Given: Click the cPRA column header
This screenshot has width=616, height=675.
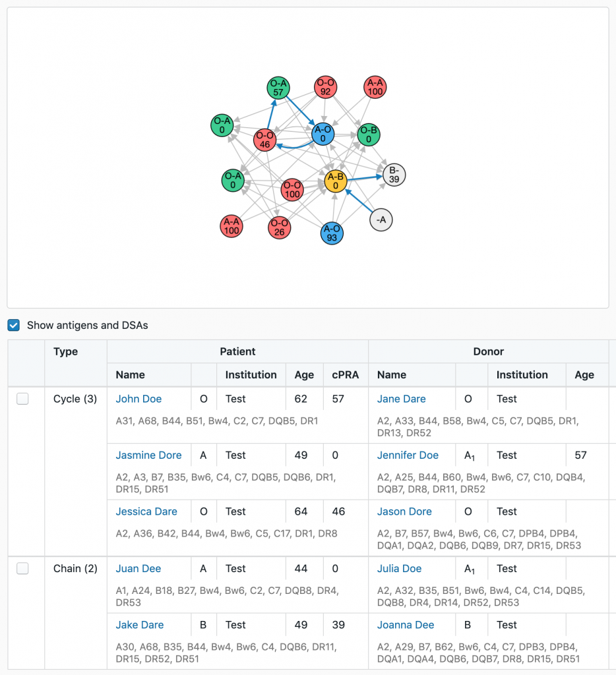Looking at the screenshot, I should (346, 375).
